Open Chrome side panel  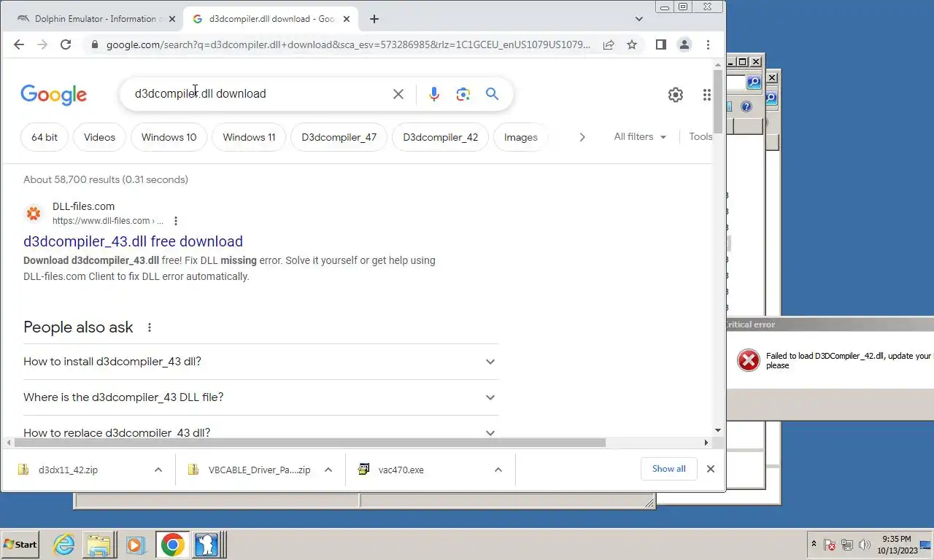[660, 44]
